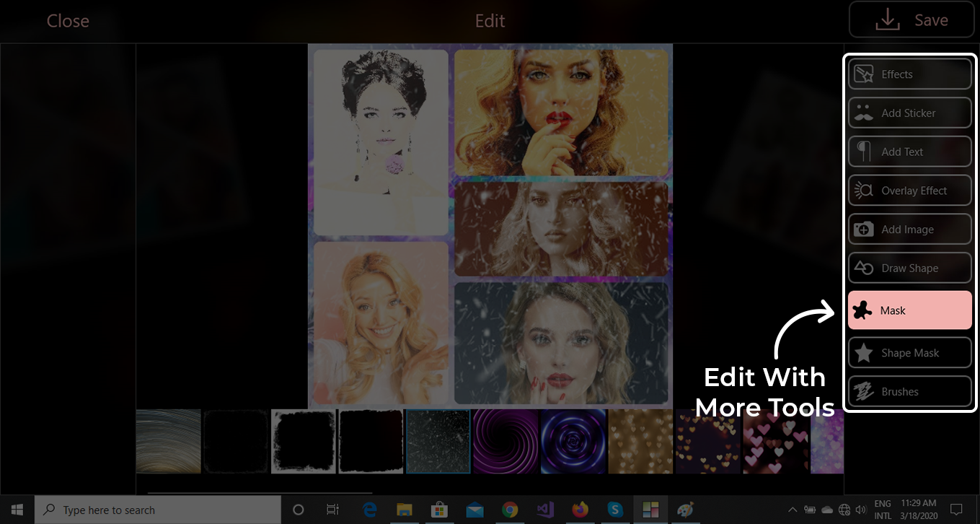Click the taskbar search box
The height and width of the screenshot is (524, 980).
[158, 510]
